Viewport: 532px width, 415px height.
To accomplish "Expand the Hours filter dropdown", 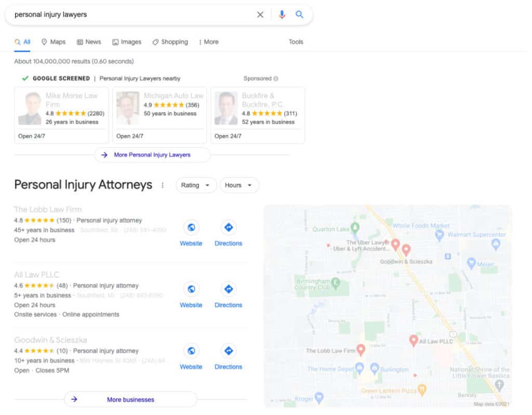I will (239, 185).
